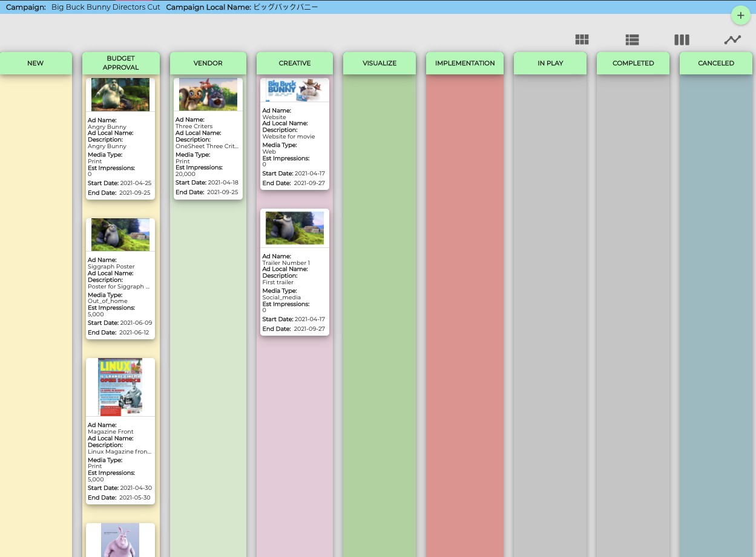
Task: Open the Three Criters card thumbnail image
Action: [208, 94]
